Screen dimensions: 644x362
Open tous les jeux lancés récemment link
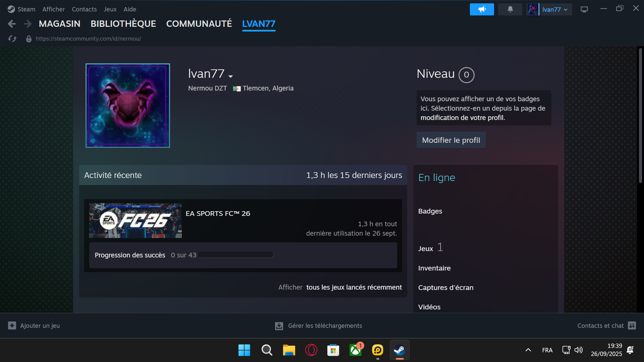click(x=354, y=287)
